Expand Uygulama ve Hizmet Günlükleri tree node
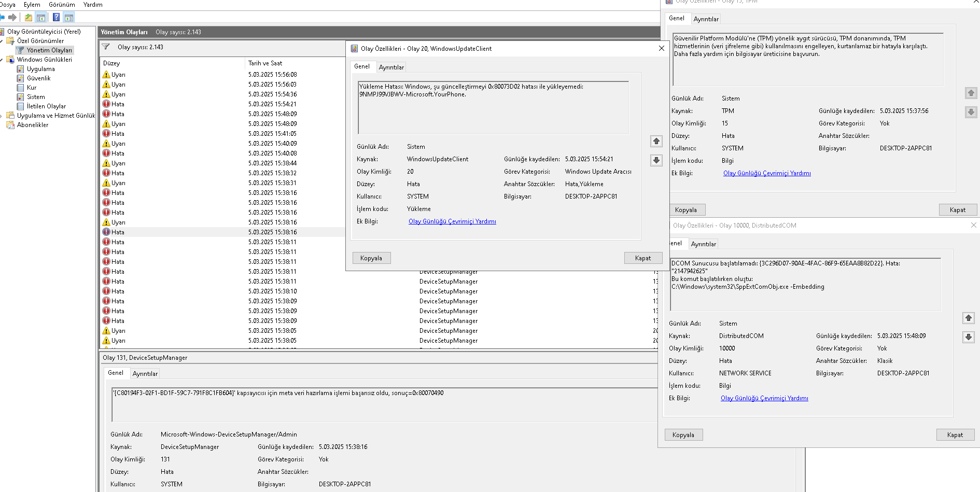This screenshot has height=492, width=980. 2,116
